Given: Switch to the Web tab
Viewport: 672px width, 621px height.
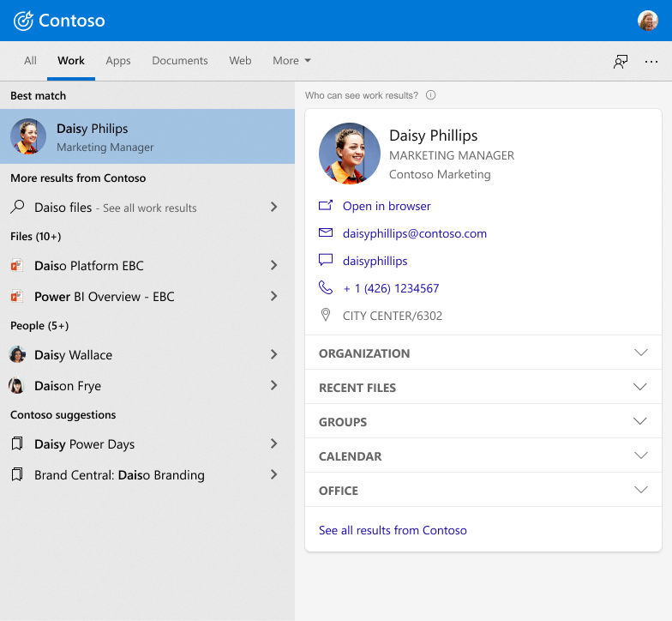Looking at the screenshot, I should 240,60.
